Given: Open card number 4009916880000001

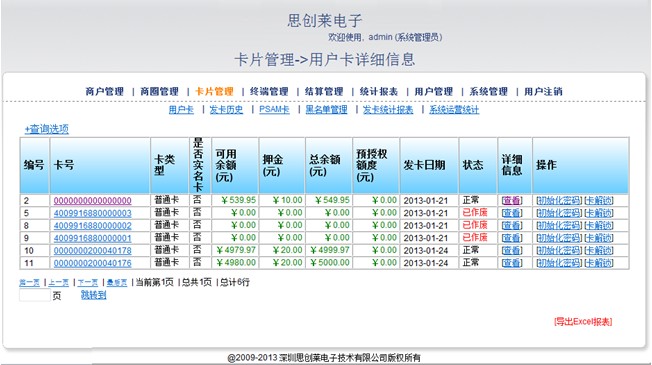Looking at the screenshot, I should pos(93,238).
